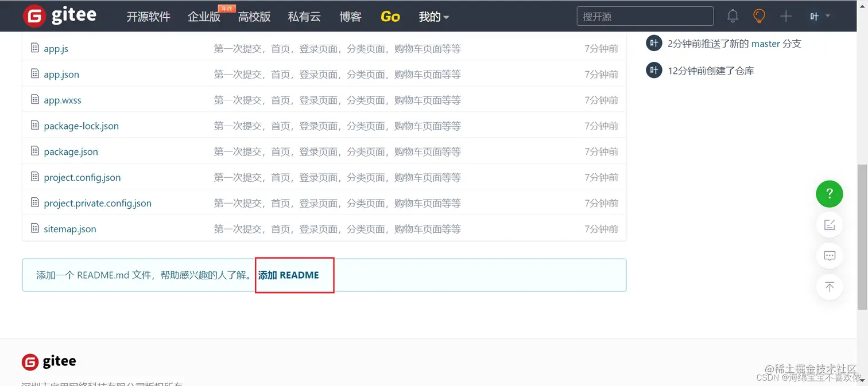The width and height of the screenshot is (868, 386).
Task: Open the 私有云 menu item
Action: pos(304,17)
